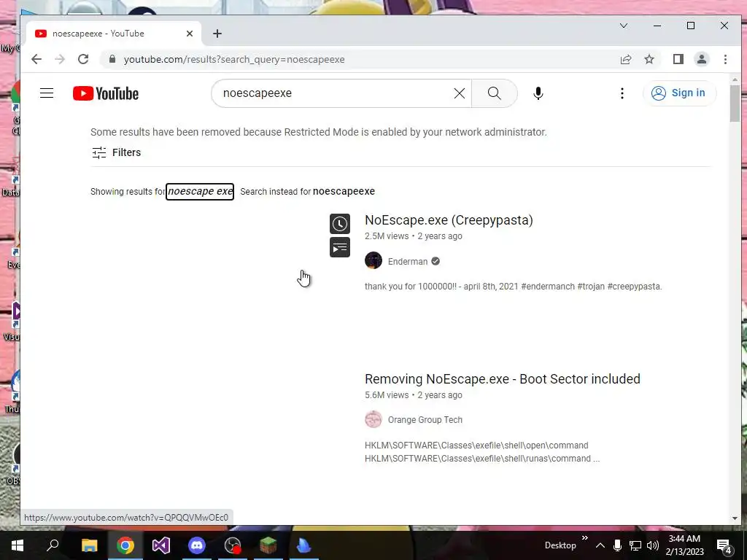Image resolution: width=747 pixels, height=560 pixels.
Task: Show hidden system tray icons
Action: [600, 545]
